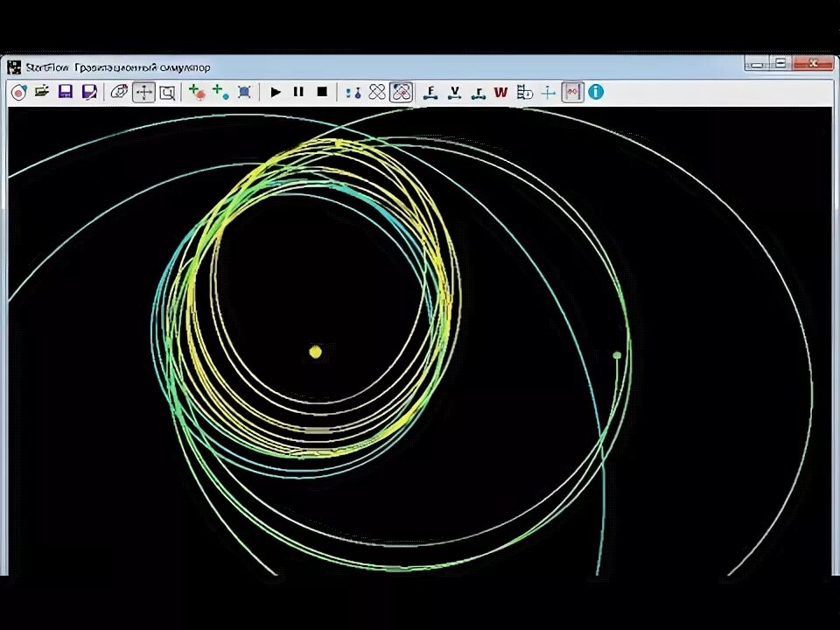Click the crossed orbits outline icon

tap(377, 92)
